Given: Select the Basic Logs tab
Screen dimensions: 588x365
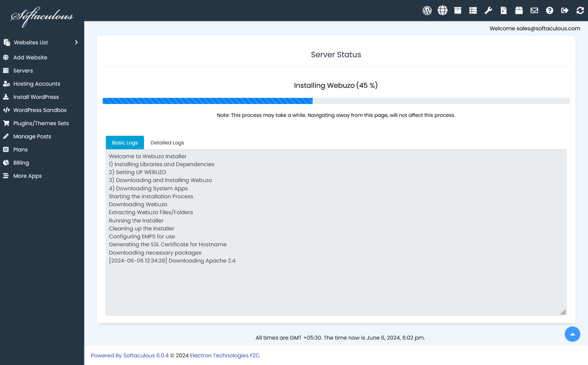Looking at the screenshot, I should click(x=125, y=142).
